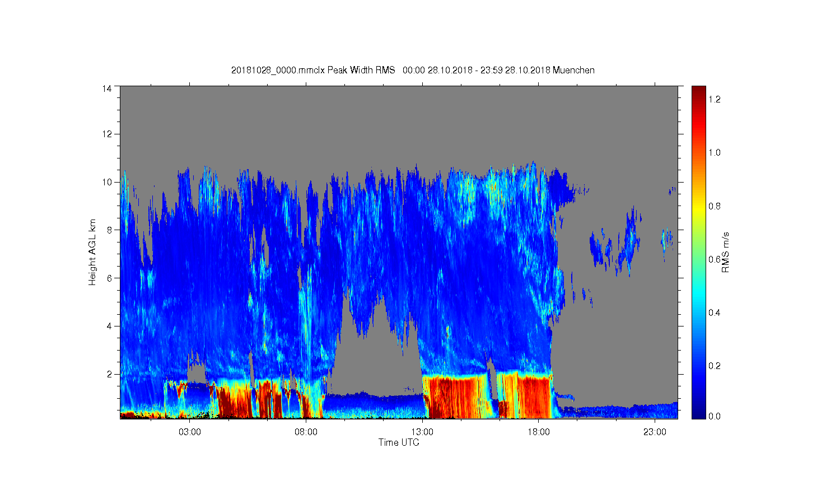Click the height tick label 12
The width and height of the screenshot is (840, 504).
coord(108,134)
